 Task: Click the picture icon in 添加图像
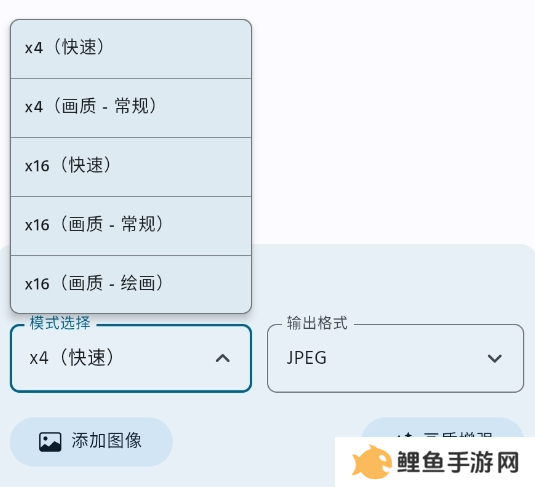50,442
